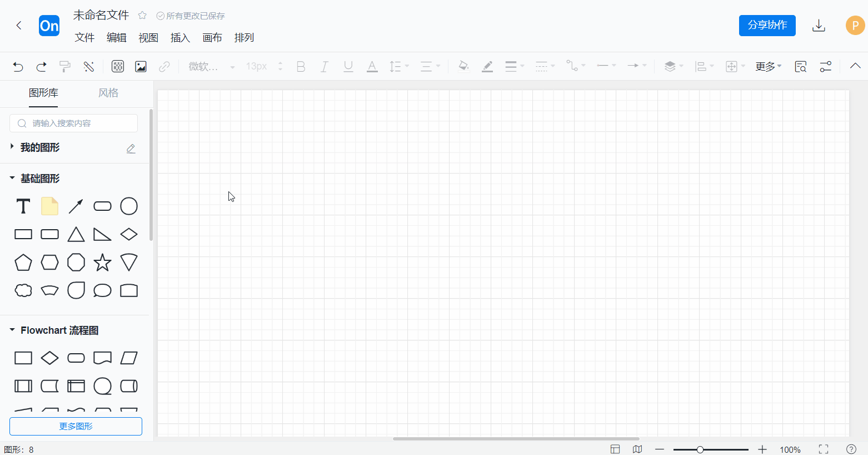Image resolution: width=868 pixels, height=455 pixels.
Task: Click the 更多图形 button
Action: 76,427
